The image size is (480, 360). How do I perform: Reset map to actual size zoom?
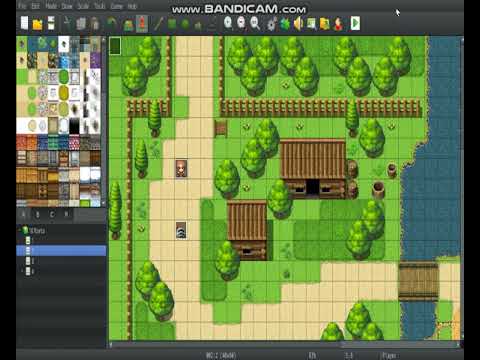[255, 23]
